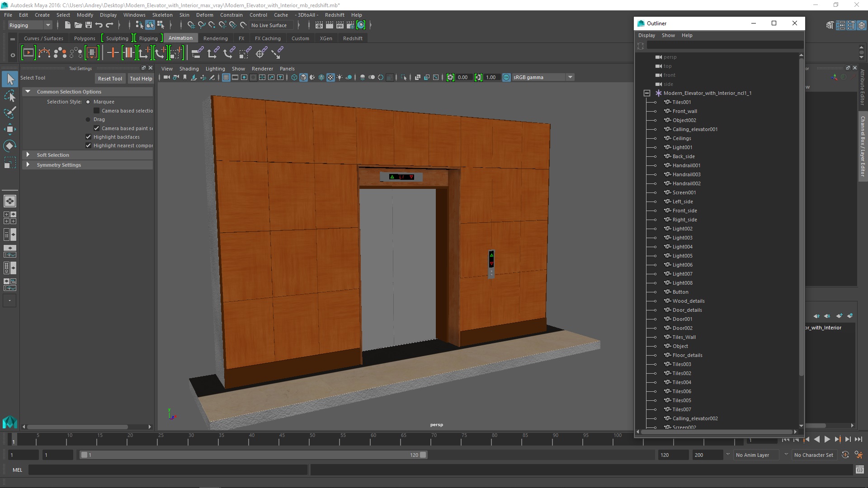This screenshot has height=488, width=868.
Task: Click the MEL command input field
Action: [x=168, y=470]
